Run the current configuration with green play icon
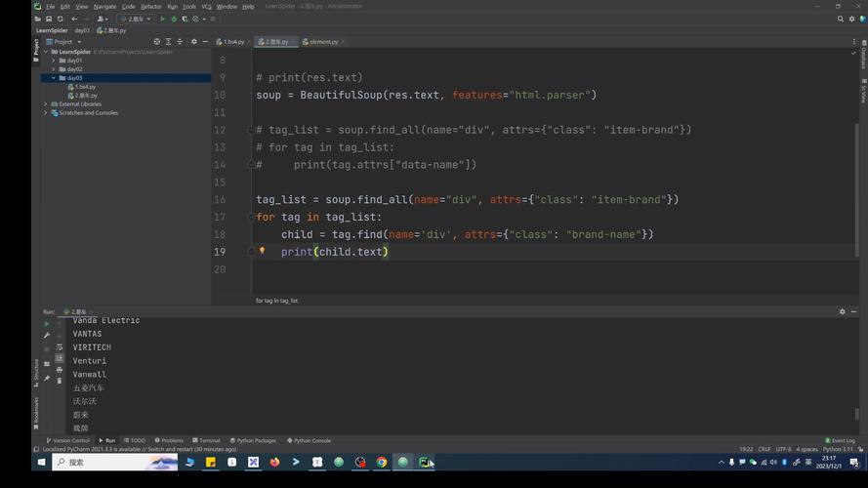Viewport: 868px width, 488px height. coord(162,19)
